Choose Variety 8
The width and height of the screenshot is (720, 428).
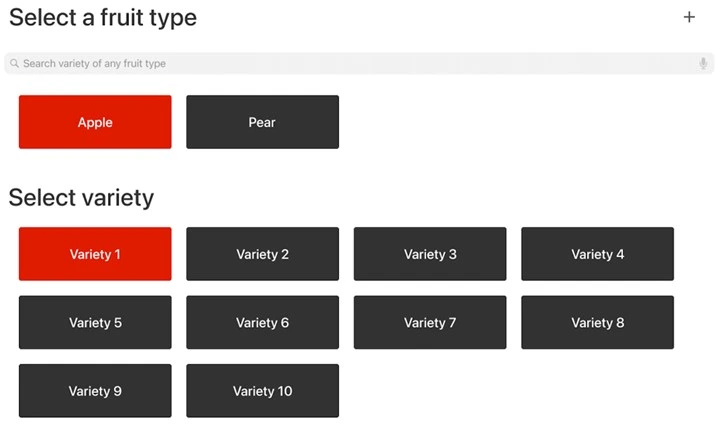(x=597, y=322)
